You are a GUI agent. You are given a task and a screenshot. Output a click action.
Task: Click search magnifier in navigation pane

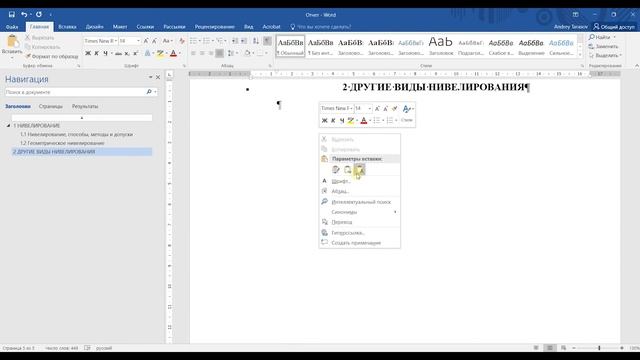(149, 92)
